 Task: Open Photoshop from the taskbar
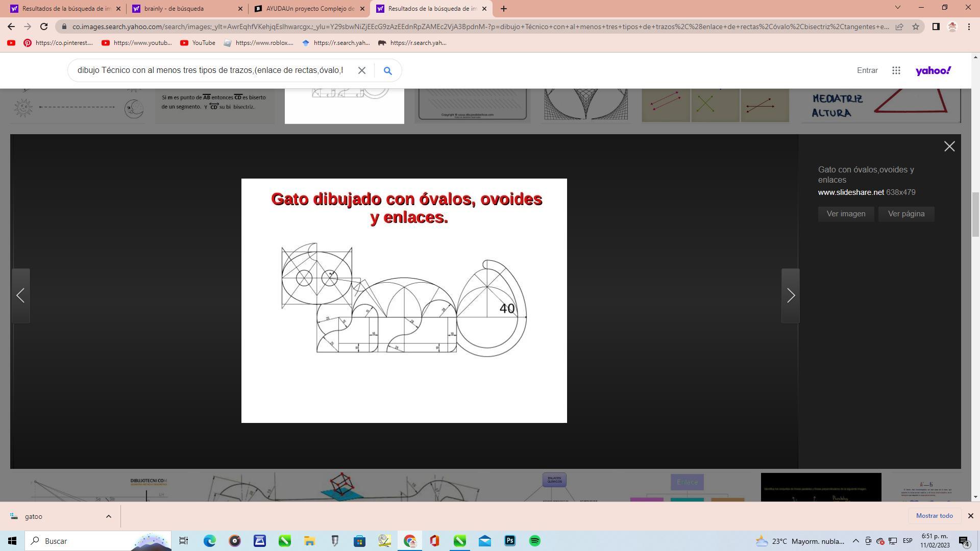(x=510, y=541)
